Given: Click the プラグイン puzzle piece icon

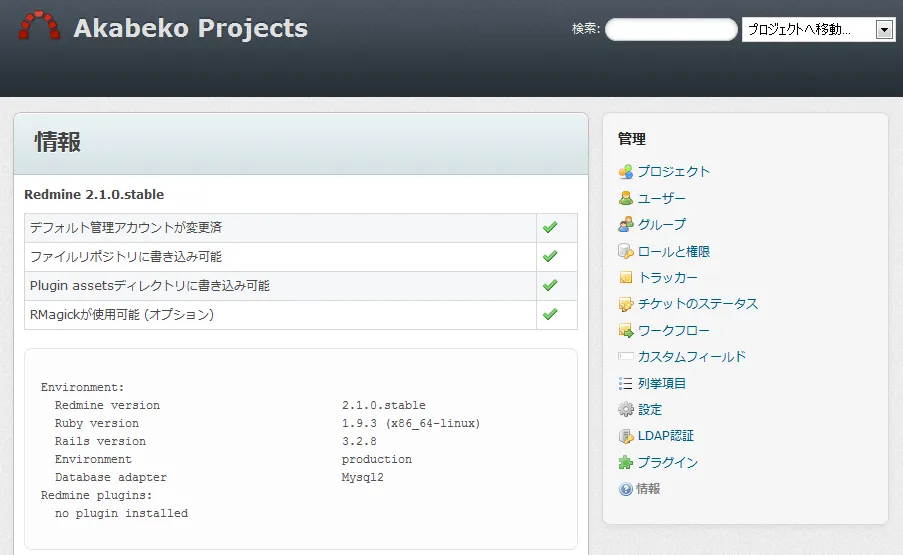Looking at the screenshot, I should [625, 462].
